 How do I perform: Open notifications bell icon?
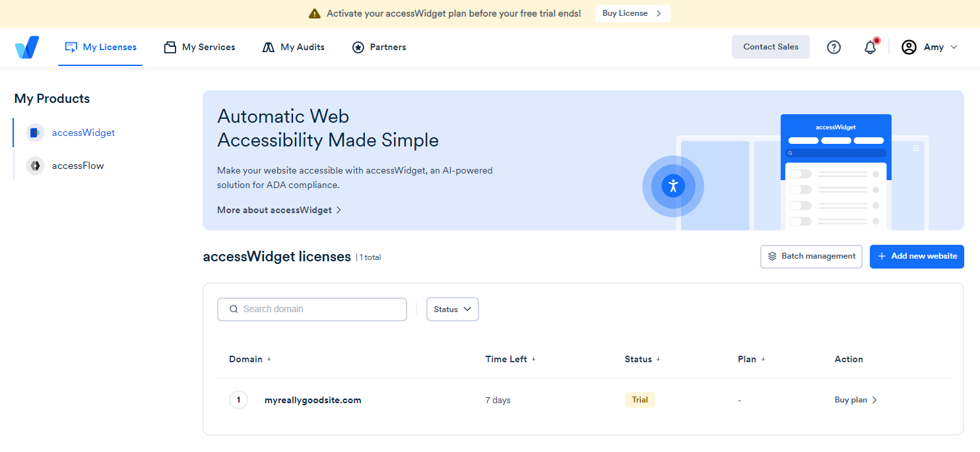[870, 48]
